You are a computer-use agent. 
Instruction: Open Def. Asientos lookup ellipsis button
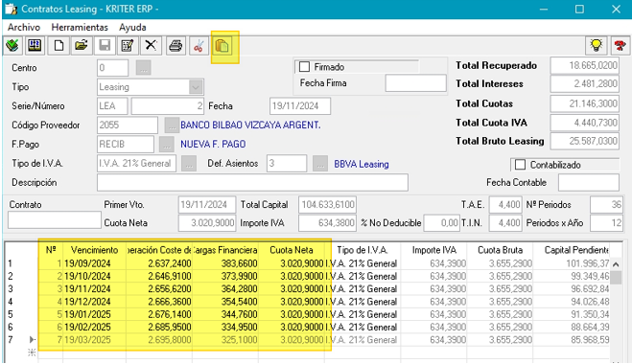tap(320, 164)
